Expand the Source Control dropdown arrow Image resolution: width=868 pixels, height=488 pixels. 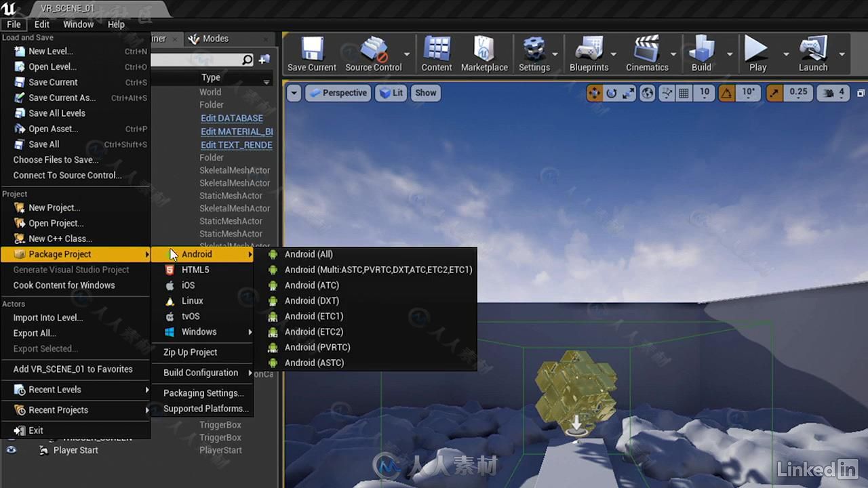[407, 54]
